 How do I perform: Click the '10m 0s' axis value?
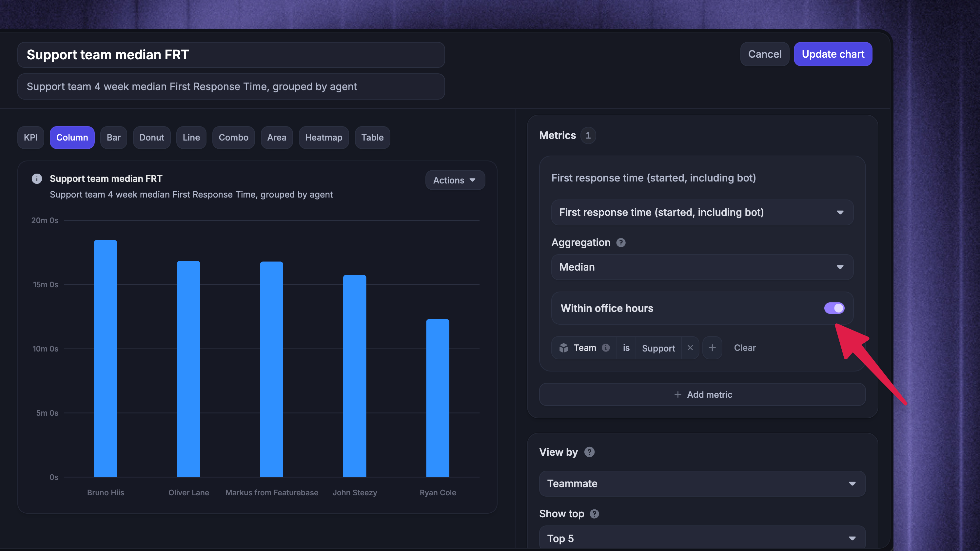point(46,349)
